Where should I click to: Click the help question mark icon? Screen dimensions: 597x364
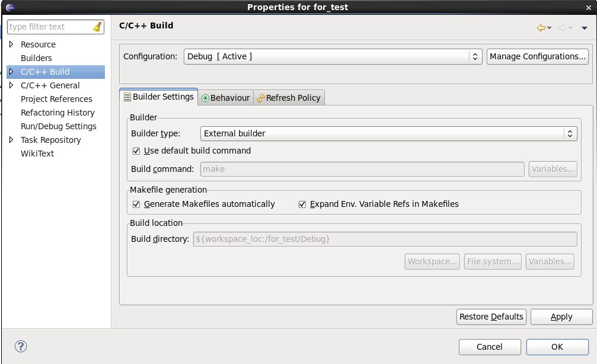point(21,347)
